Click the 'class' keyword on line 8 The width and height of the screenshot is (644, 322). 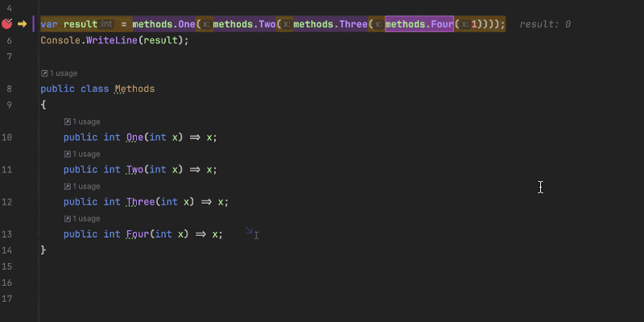pos(95,89)
